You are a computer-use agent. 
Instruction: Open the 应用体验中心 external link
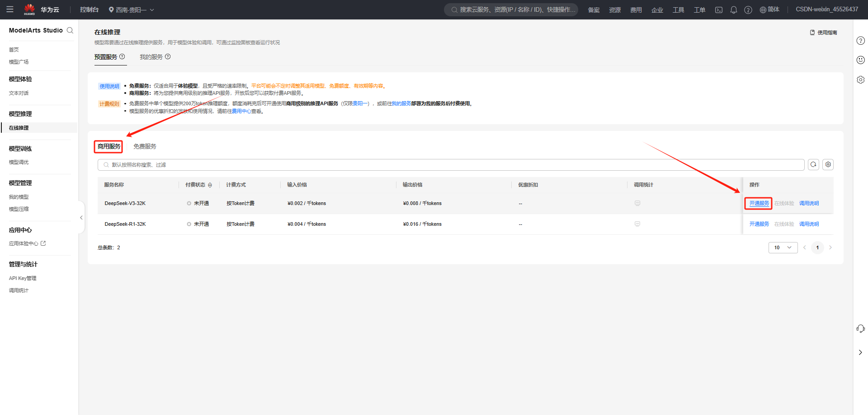point(28,243)
